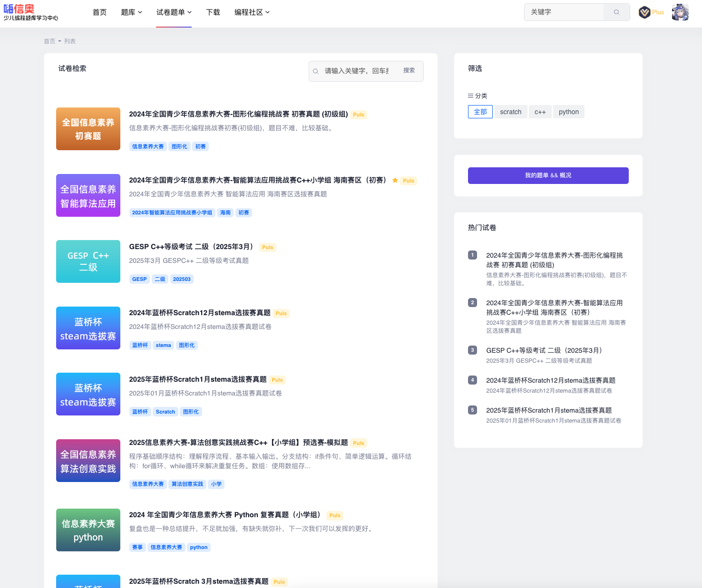Open GESP C++等级考试 二级 title

coord(193,247)
